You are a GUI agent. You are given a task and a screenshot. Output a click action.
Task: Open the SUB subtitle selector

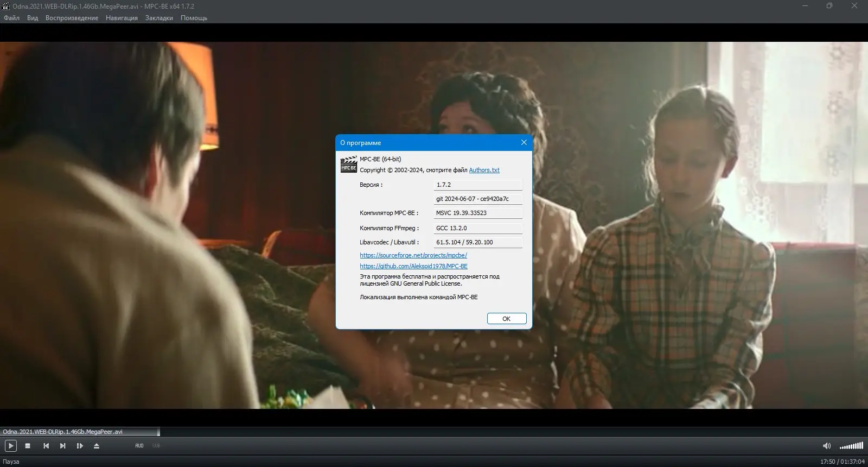tap(156, 446)
